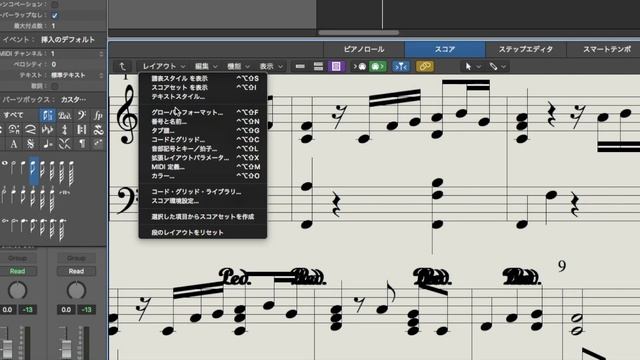Screen dimensions: 640x360
Task: Toggle the MIDI In button
Action: point(360,67)
